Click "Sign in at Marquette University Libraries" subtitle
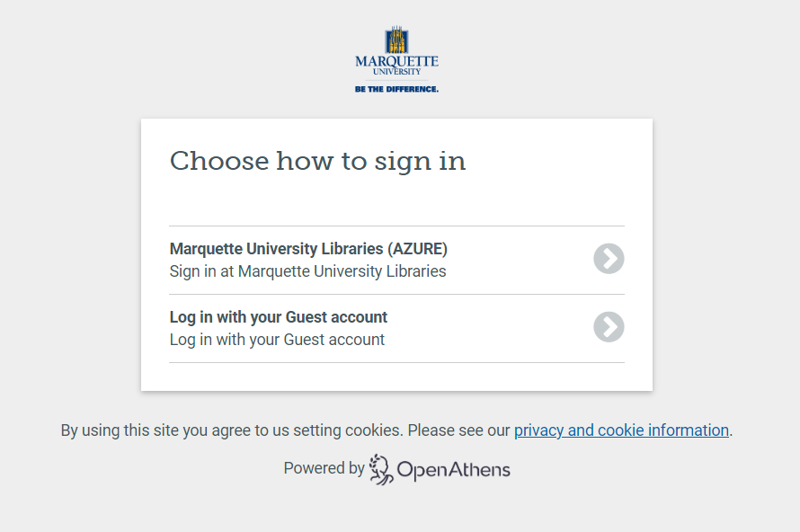The height and width of the screenshot is (532, 800). pyautogui.click(x=307, y=271)
